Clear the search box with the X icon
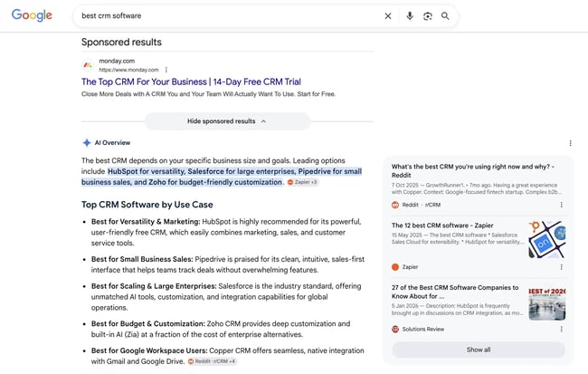The width and height of the screenshot is (588, 374). point(388,15)
